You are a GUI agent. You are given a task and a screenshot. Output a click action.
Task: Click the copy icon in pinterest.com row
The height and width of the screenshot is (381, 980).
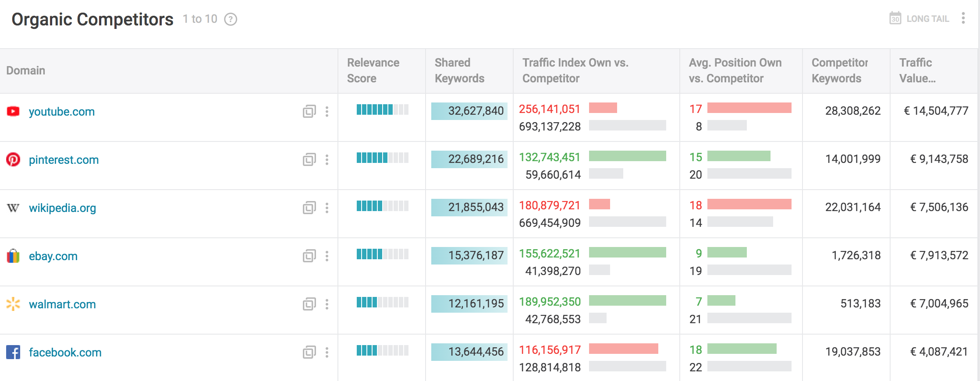[309, 159]
